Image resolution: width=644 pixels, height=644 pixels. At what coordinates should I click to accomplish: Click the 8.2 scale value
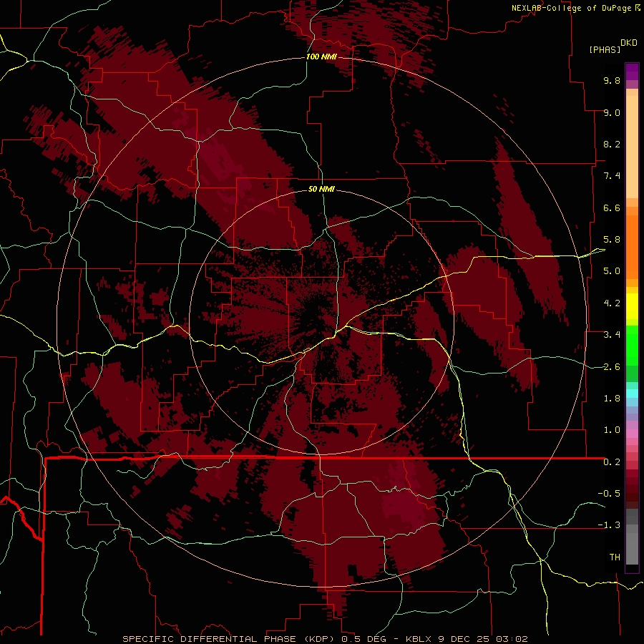[612, 144]
